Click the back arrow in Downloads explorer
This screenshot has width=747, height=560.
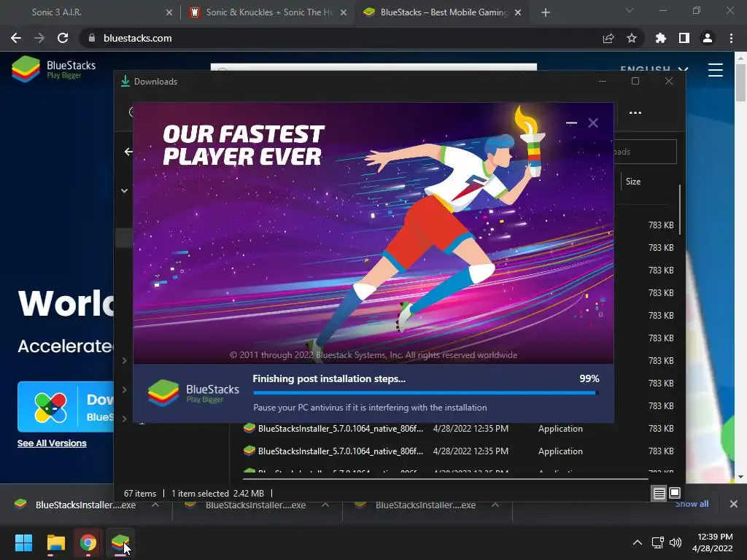pos(128,152)
